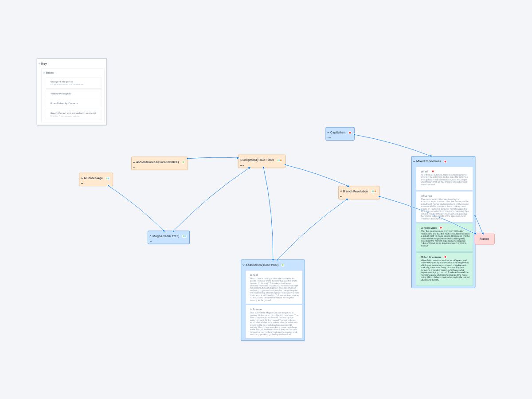Expand the Magna Carta(1215) card chevron
Viewport: 532px width, 399px height.
click(150, 236)
